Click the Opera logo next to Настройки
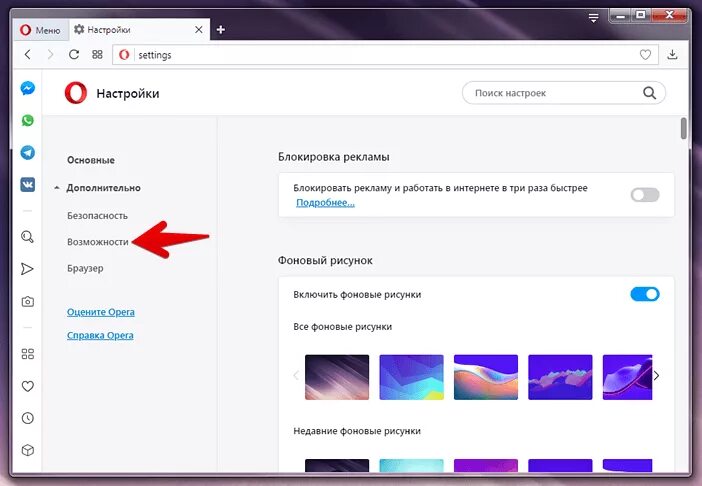Image resolution: width=702 pixels, height=486 pixels. pos(76,93)
